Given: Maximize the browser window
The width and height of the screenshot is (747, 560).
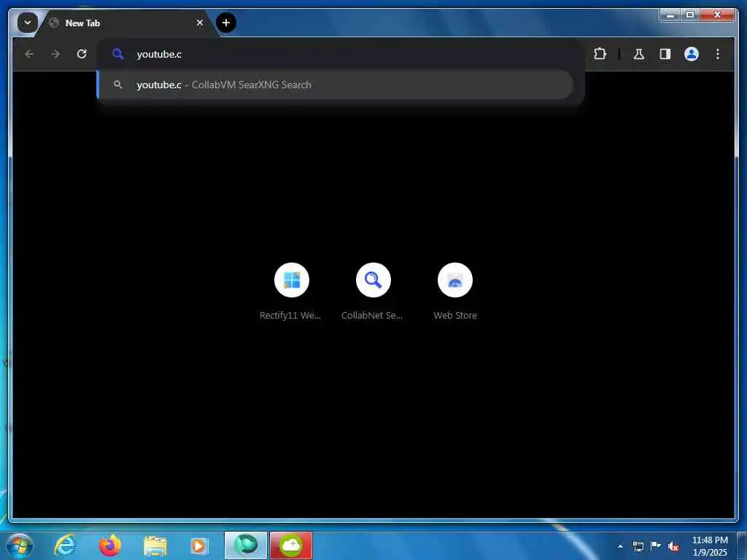Looking at the screenshot, I should coord(690,15).
